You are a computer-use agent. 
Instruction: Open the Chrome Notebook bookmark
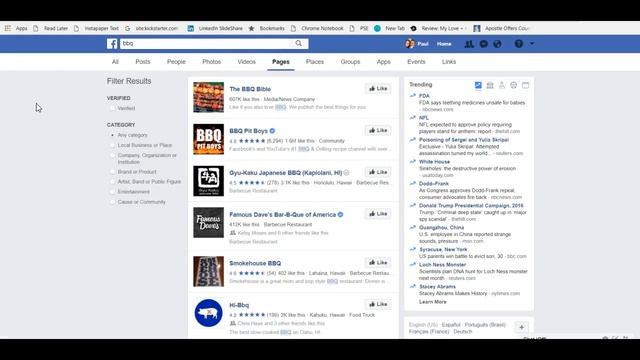tap(317, 28)
